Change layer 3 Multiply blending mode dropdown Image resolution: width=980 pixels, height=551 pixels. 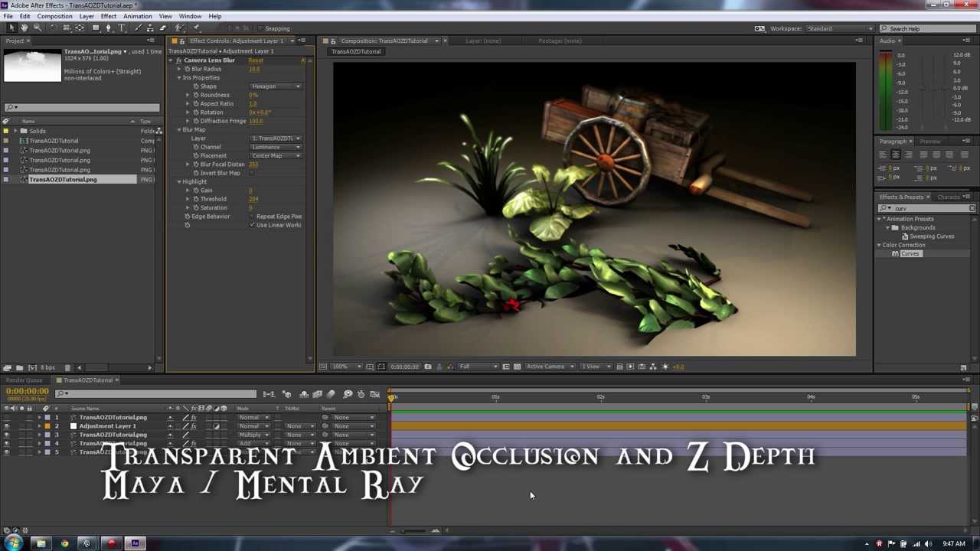(254, 435)
